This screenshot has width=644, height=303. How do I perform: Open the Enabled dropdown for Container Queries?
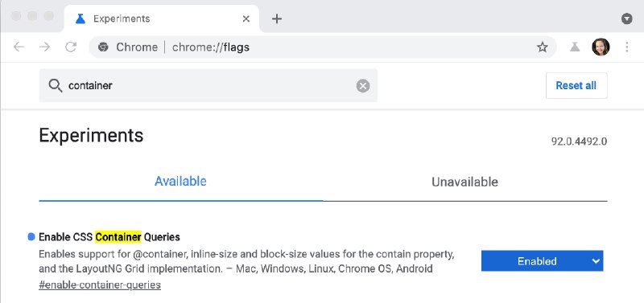[x=542, y=260]
